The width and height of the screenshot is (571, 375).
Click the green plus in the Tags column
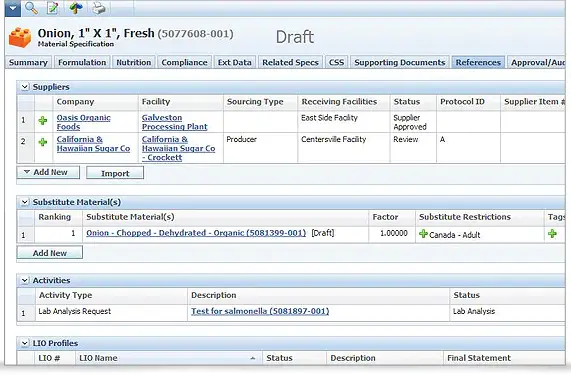point(552,234)
